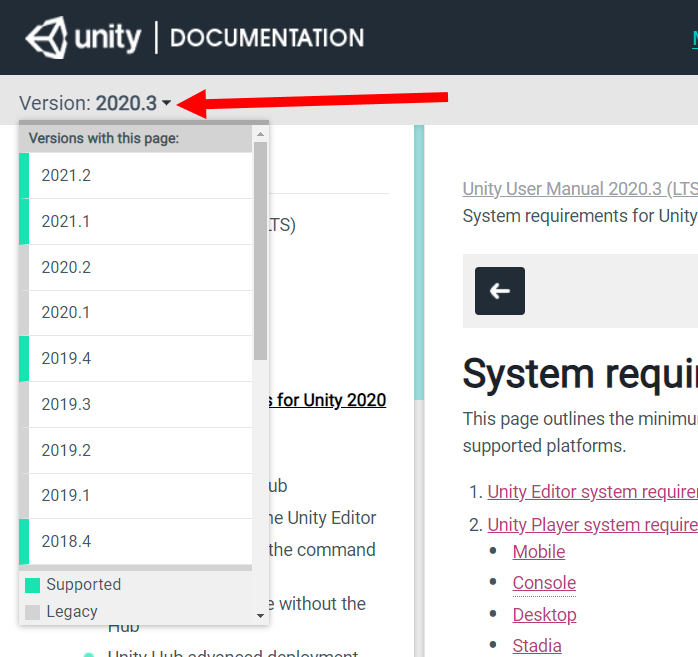Click the versions list scroll-up arrow
698x657 pixels.
coord(260,134)
